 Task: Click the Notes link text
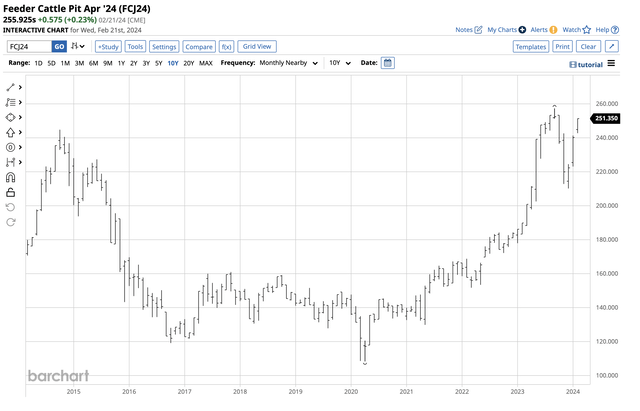tap(464, 30)
